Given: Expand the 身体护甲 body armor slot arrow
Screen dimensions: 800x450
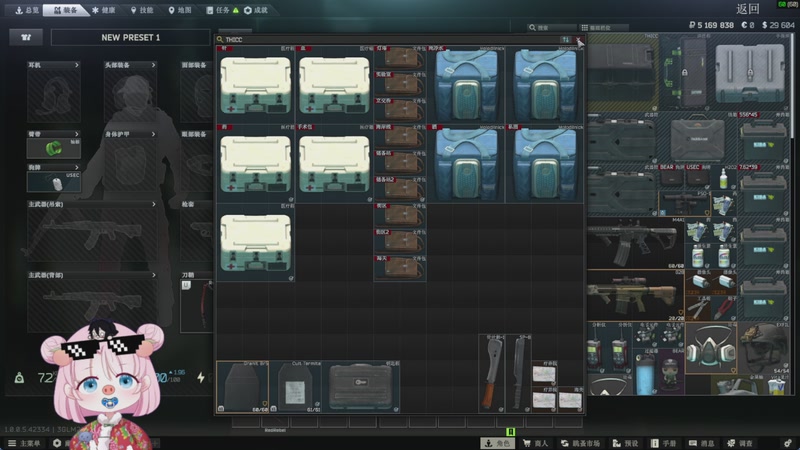Looking at the screenshot, I should (153, 134).
